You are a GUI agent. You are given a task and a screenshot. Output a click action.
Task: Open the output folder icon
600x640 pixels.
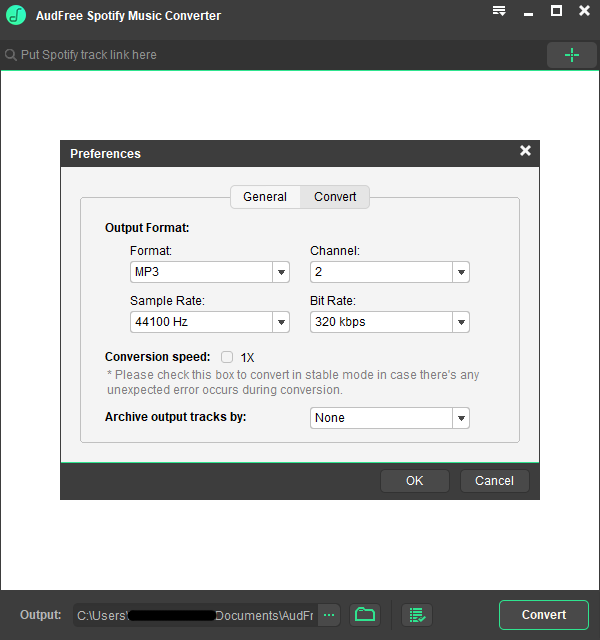[x=365, y=614]
